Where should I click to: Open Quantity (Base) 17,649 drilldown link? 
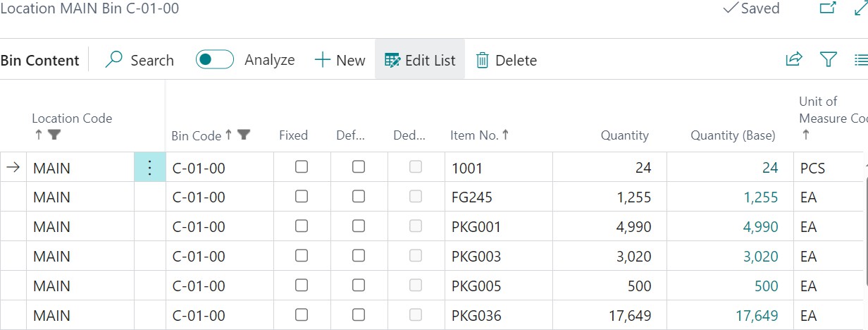[x=757, y=316]
